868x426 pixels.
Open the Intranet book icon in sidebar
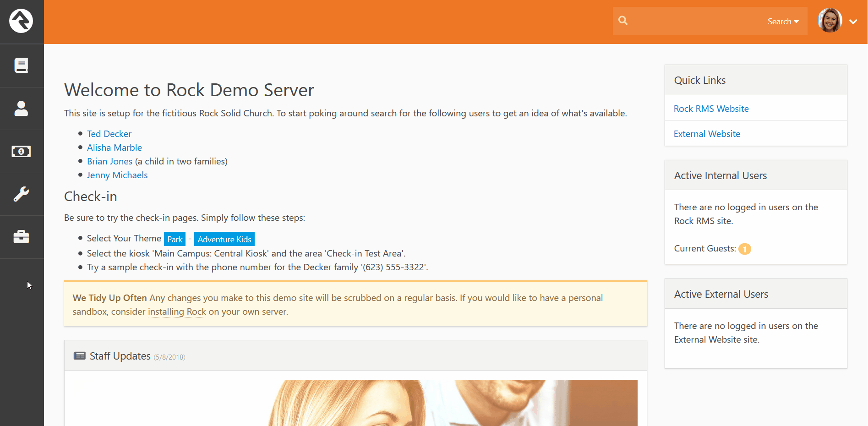(21, 66)
